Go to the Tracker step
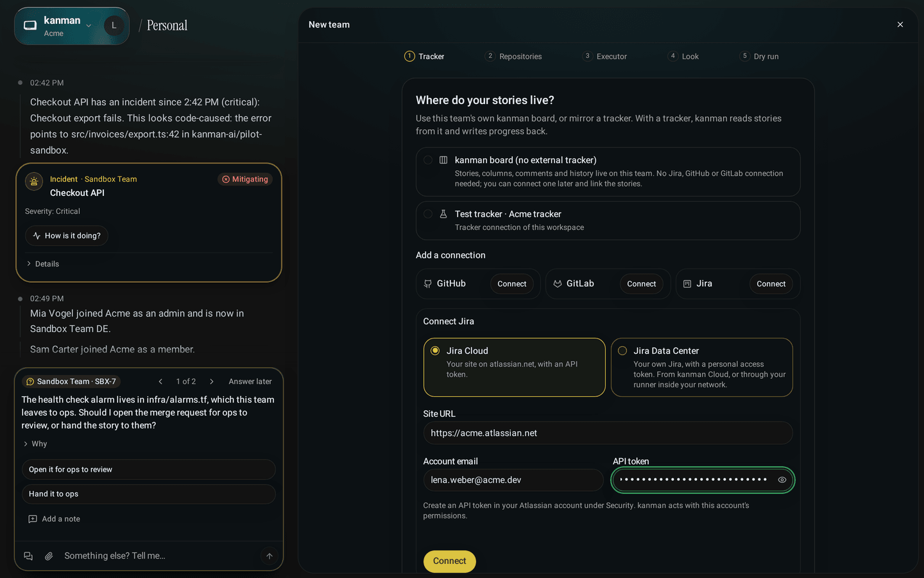 424,57
